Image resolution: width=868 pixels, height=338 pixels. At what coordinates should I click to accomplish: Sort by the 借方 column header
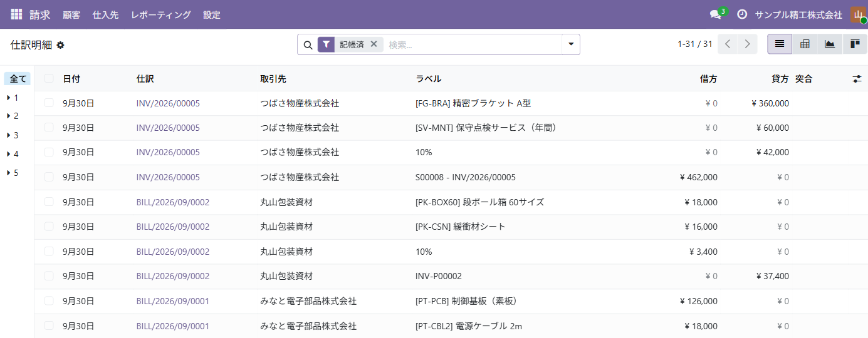[x=709, y=79]
